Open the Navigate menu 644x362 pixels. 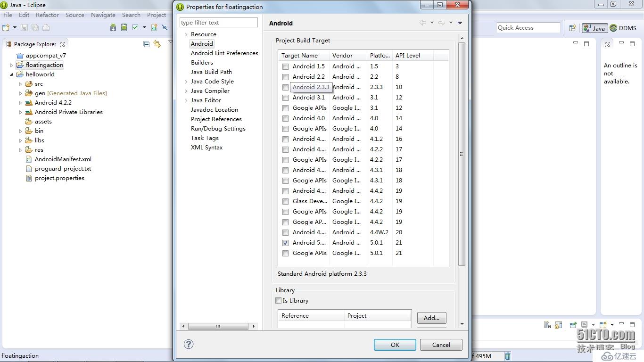click(x=103, y=15)
